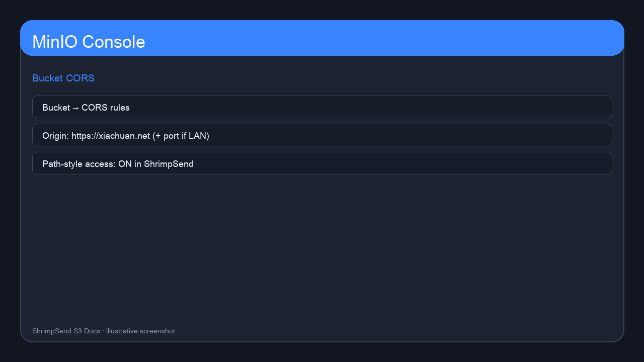Open the Bucket → CORS rules row

click(x=322, y=107)
